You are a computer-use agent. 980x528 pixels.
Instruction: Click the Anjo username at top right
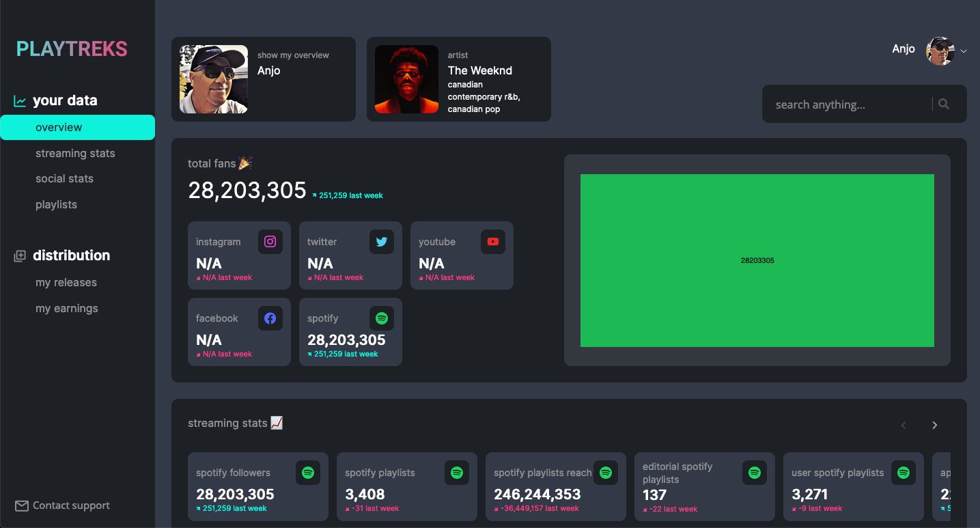(904, 48)
